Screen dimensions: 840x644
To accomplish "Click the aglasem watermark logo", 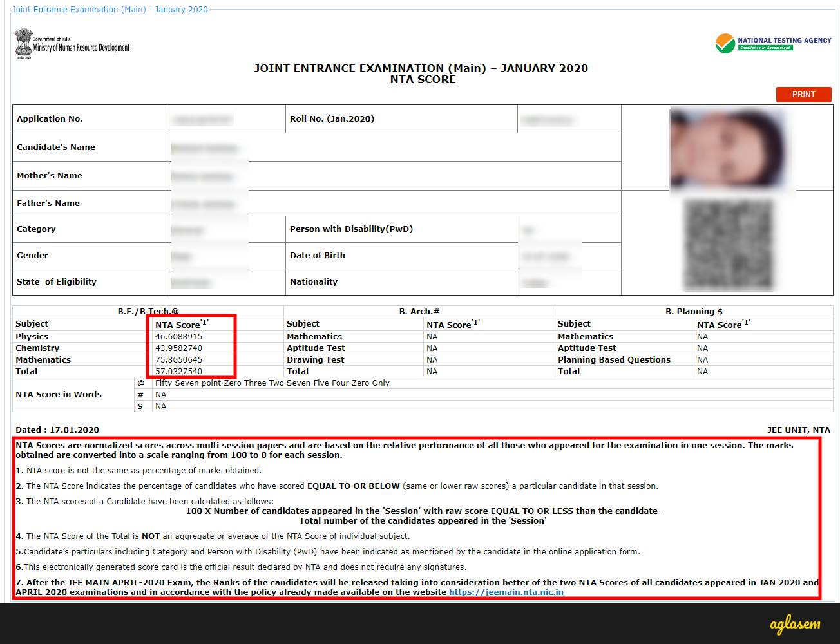I will coord(794,624).
